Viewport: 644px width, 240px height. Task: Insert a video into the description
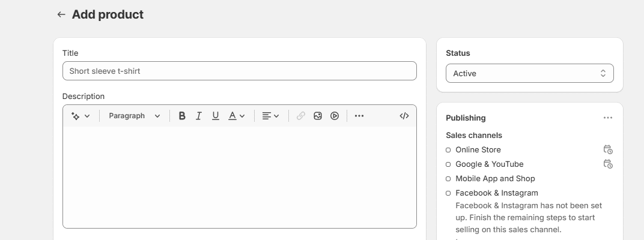[x=335, y=116]
